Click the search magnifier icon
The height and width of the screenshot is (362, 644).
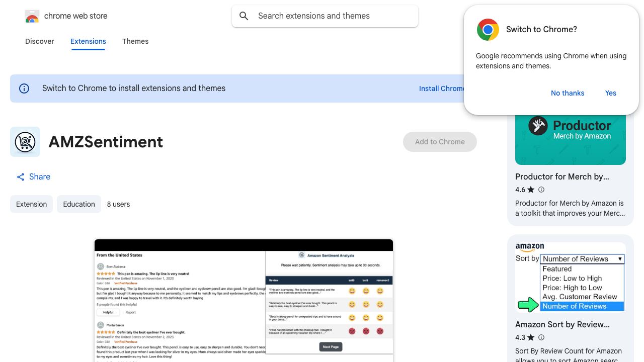click(244, 16)
